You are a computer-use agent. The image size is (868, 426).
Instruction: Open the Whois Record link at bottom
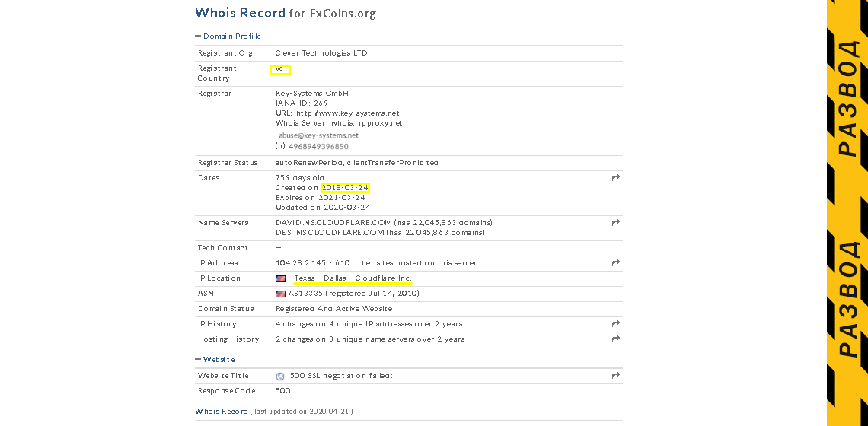tap(222, 412)
